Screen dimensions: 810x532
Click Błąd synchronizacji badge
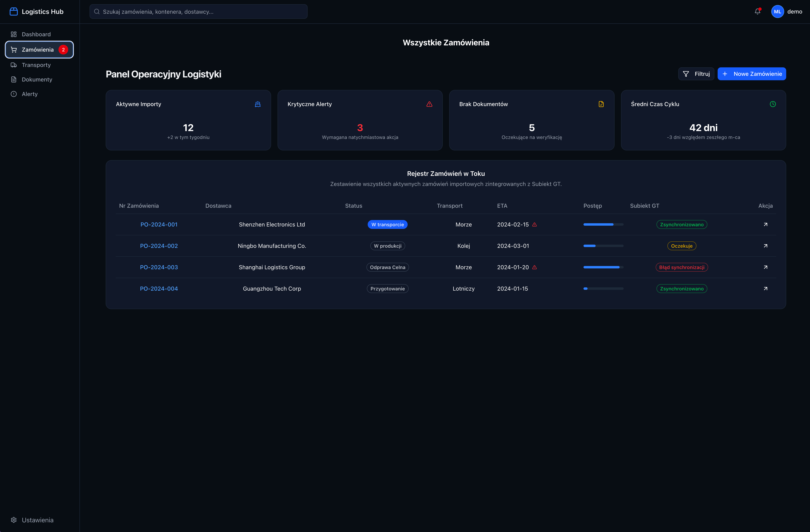click(682, 267)
